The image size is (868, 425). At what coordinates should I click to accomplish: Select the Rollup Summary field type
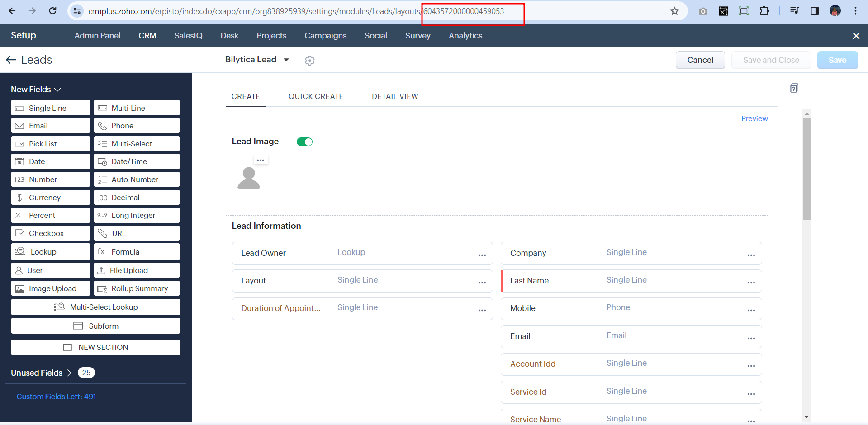click(137, 288)
